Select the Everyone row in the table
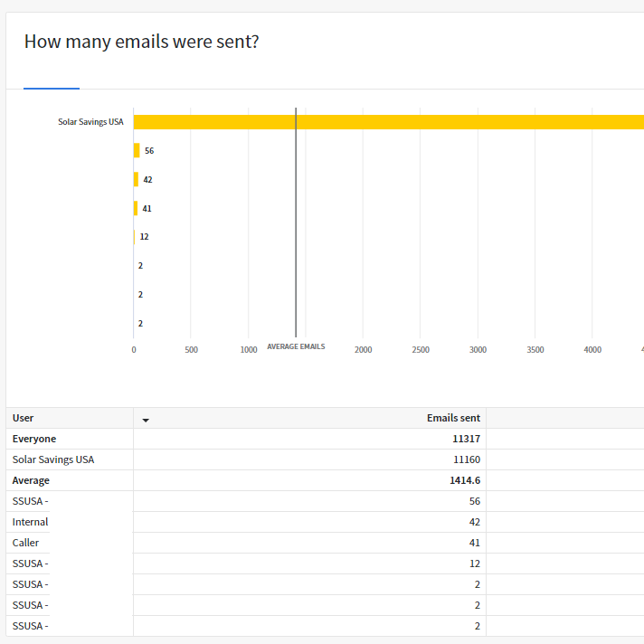The image size is (644, 644). (34, 439)
